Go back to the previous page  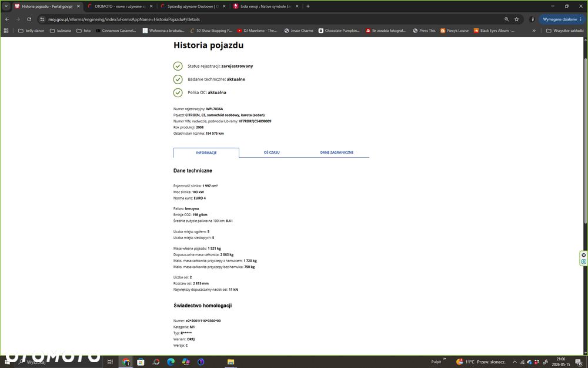click(x=6, y=19)
